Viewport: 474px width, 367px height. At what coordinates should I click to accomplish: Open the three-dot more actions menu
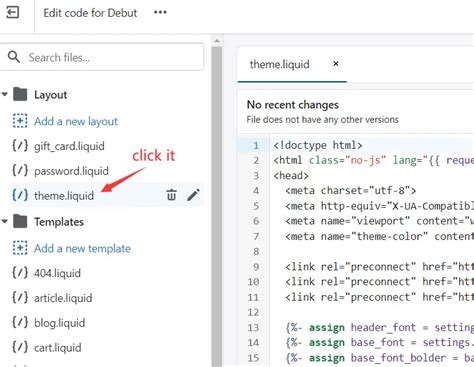tap(160, 12)
